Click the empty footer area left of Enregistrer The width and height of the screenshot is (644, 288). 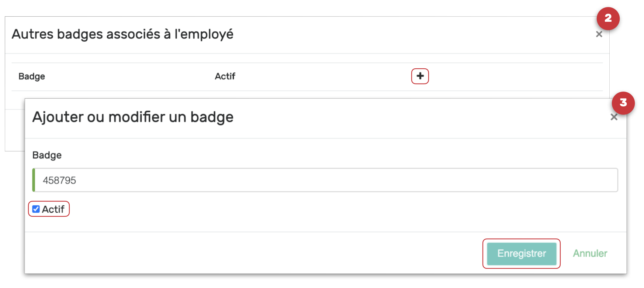[258, 253]
